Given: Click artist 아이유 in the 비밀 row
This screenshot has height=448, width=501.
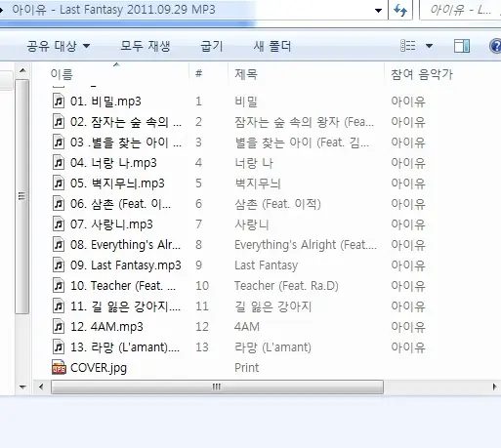Looking at the screenshot, I should pos(408,102).
